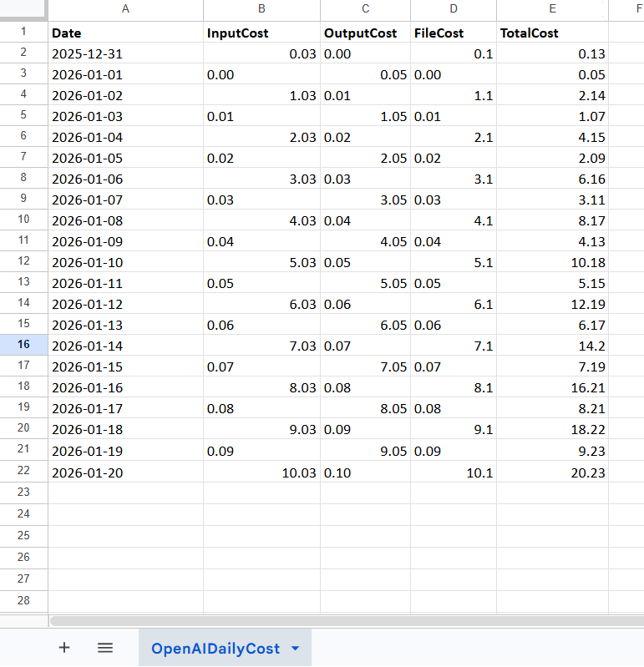The image size is (644, 667).
Task: Select TotalCost value 12.19
Action: (552, 304)
